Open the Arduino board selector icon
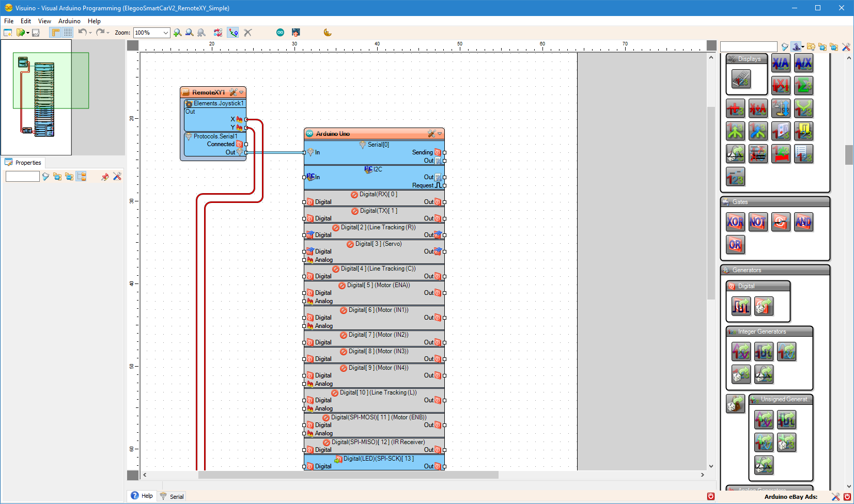The width and height of the screenshot is (854, 504). (x=280, y=33)
